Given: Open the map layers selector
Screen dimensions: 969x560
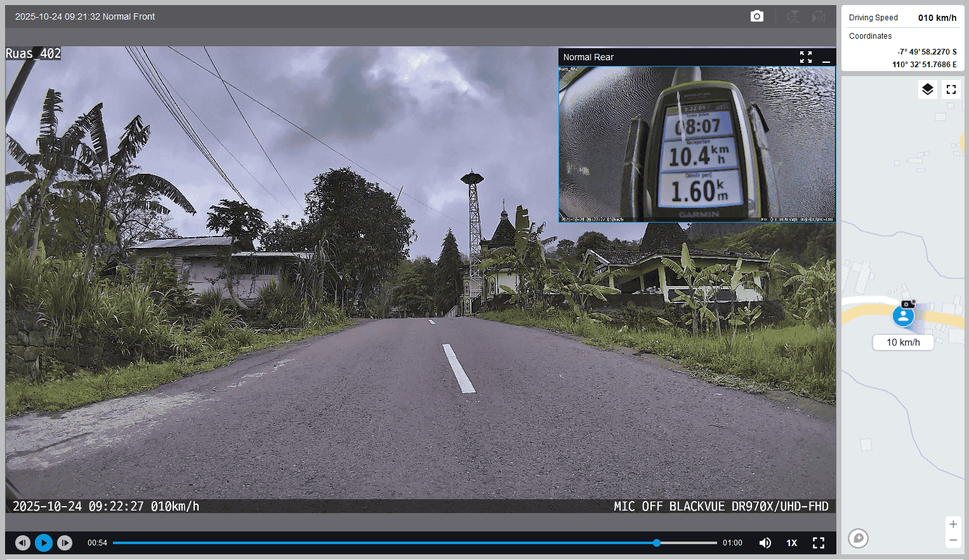Looking at the screenshot, I should (x=927, y=89).
